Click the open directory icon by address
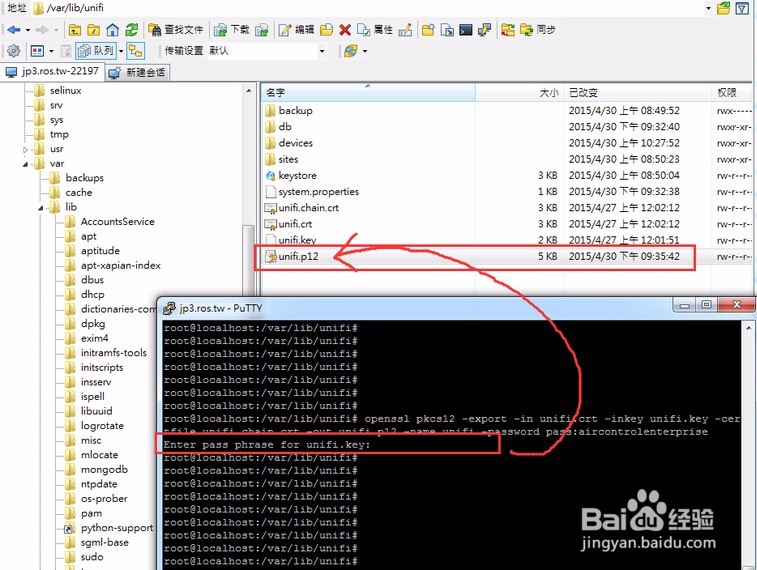The width and height of the screenshot is (757, 570). tap(723, 8)
